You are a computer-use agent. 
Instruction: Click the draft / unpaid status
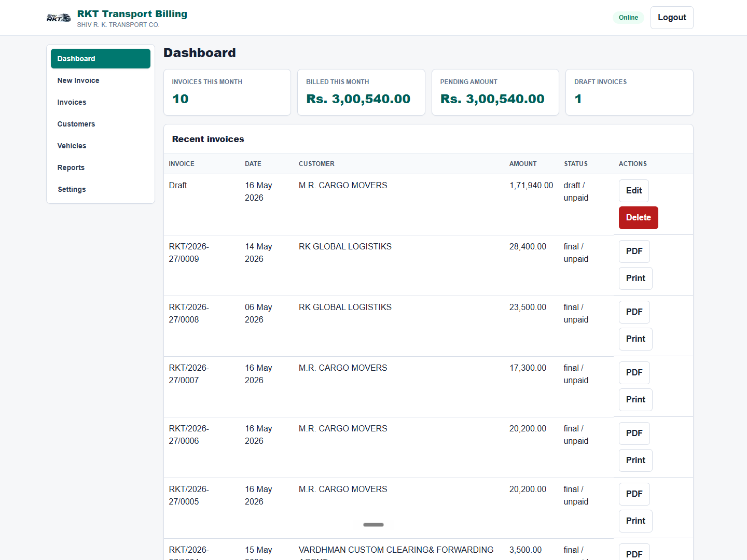coord(576,192)
